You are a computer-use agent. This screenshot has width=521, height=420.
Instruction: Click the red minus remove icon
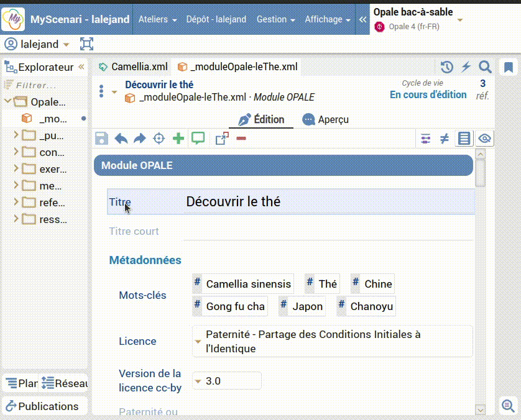pyautogui.click(x=241, y=139)
